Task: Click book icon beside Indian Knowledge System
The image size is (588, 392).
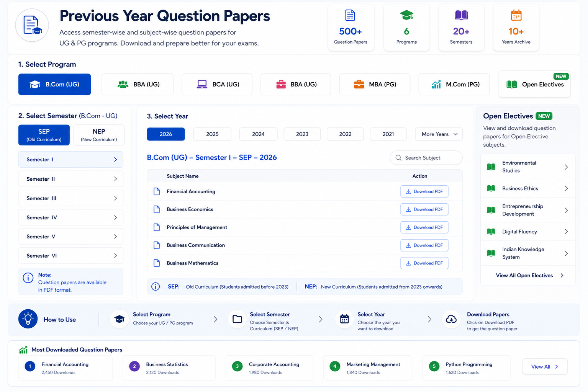Action: (491, 253)
